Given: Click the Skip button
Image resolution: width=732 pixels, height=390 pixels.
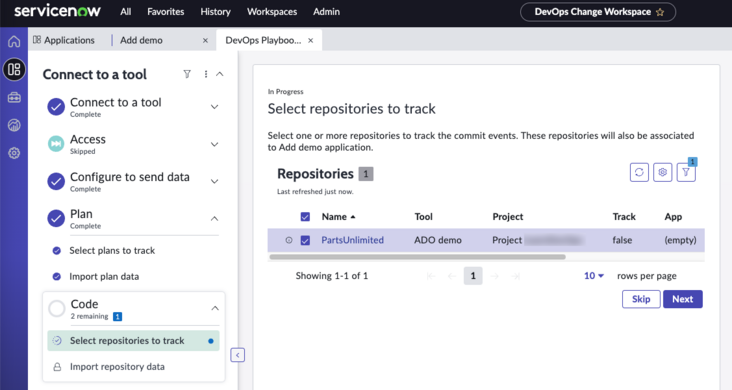Looking at the screenshot, I should (x=641, y=299).
